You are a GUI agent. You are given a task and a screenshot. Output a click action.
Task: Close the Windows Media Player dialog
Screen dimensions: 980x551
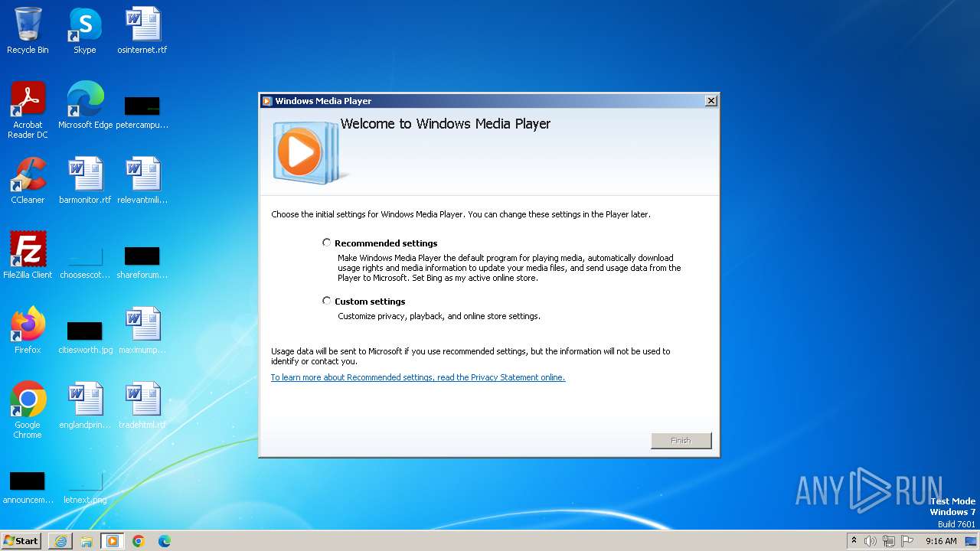click(710, 101)
